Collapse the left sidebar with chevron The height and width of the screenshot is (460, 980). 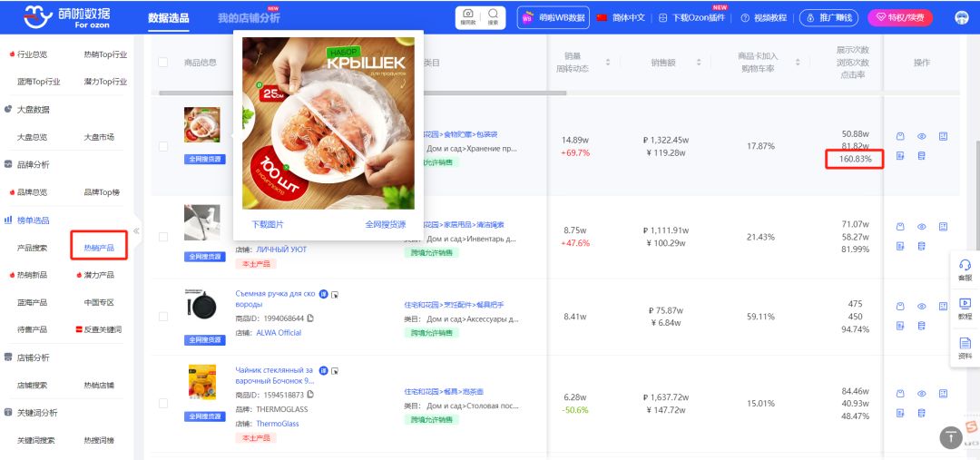pos(136,231)
